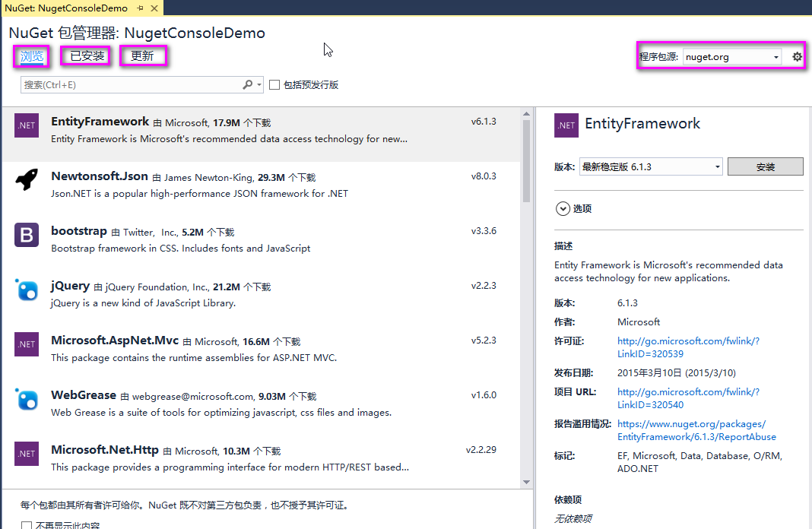
Task: Click the bootstrap B logo icon
Action: 27,235
